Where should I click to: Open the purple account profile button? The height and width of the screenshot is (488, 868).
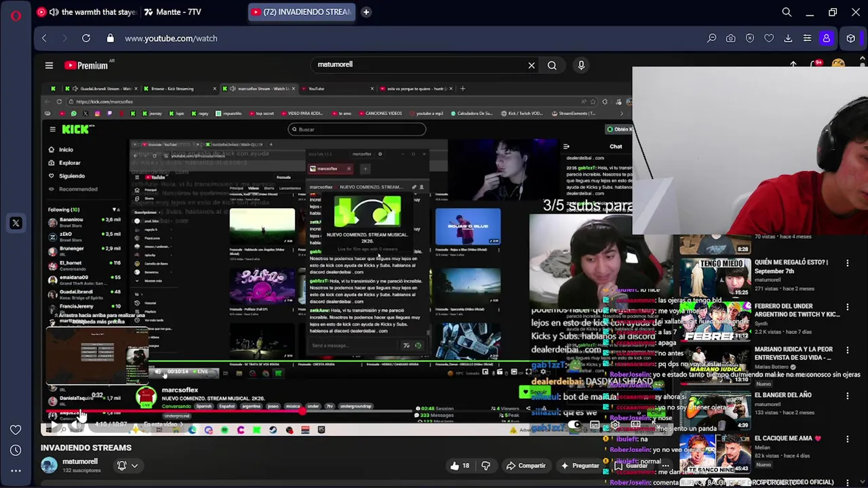click(826, 39)
